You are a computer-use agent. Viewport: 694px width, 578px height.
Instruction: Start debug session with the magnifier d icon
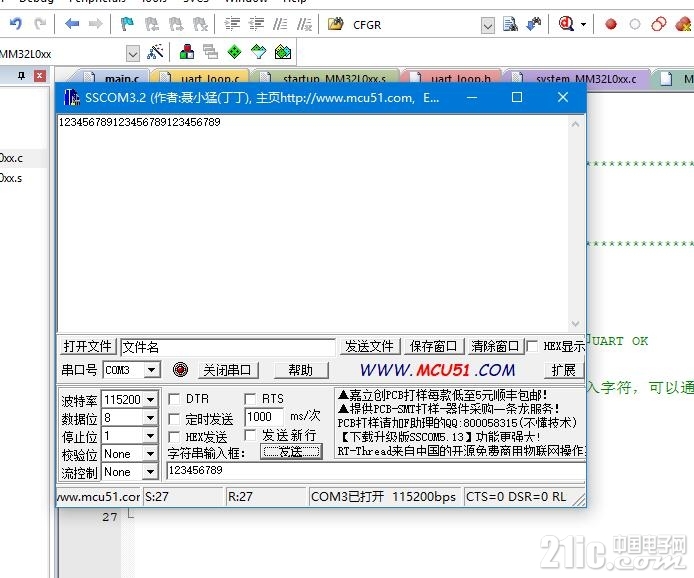pos(566,24)
